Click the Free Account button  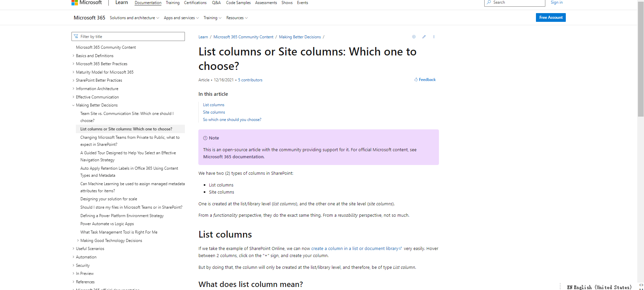coord(551,17)
